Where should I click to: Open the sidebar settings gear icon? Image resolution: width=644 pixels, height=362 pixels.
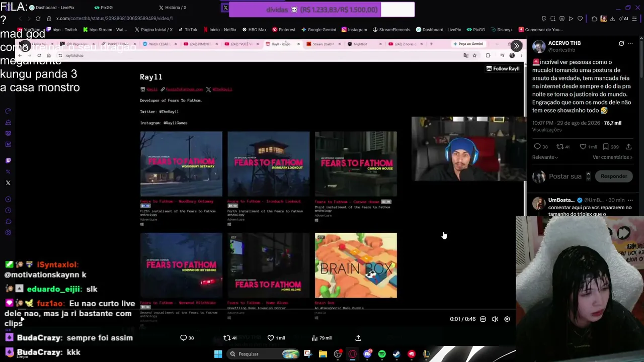coord(8,232)
